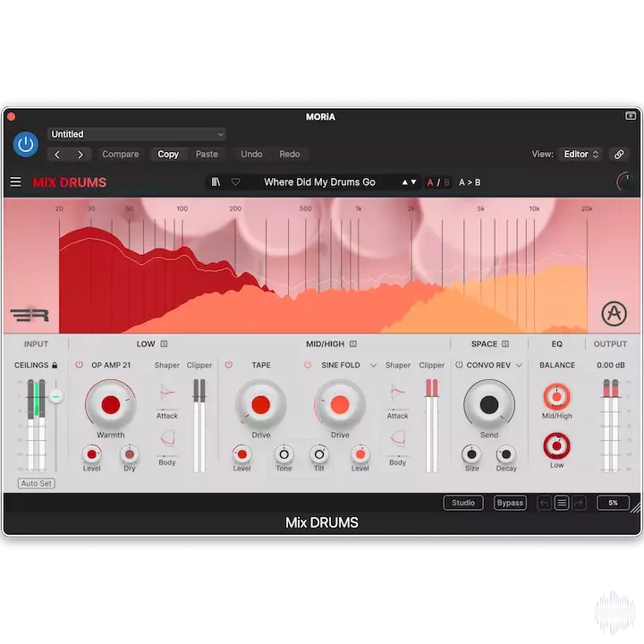Image resolution: width=644 pixels, height=644 pixels.
Task: Click the Arturia logo in the spectrum display
Action: [x=614, y=314]
